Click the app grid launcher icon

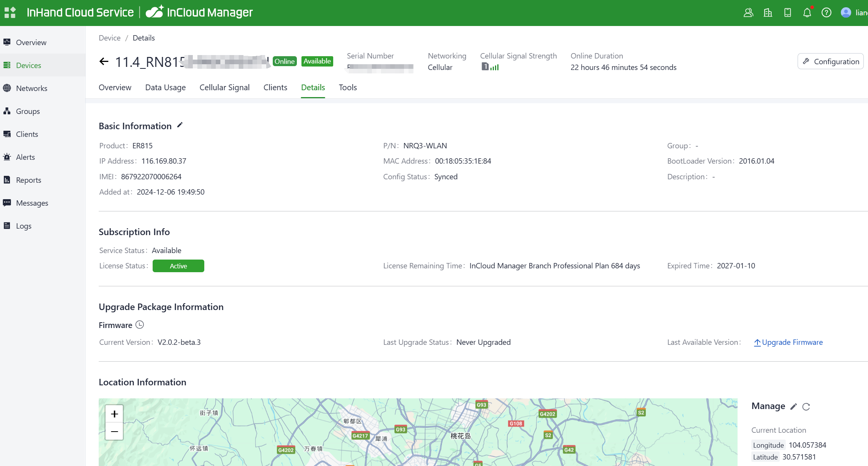(10, 13)
